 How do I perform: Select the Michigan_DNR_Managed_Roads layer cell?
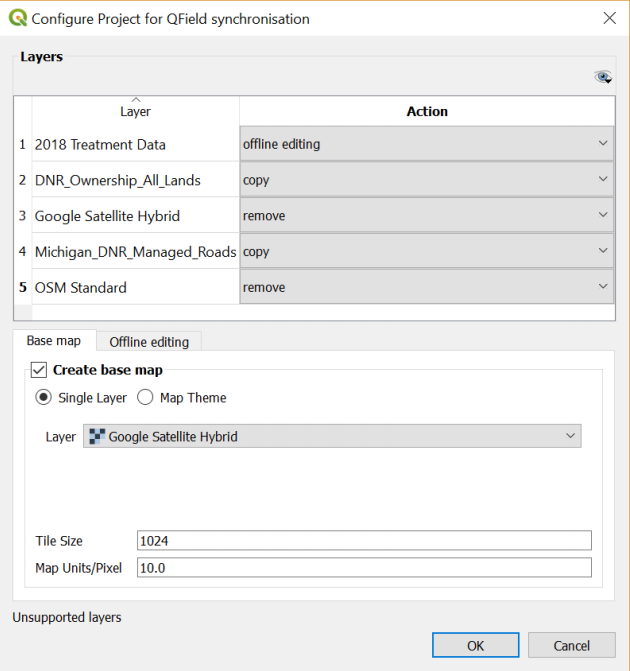click(135, 252)
